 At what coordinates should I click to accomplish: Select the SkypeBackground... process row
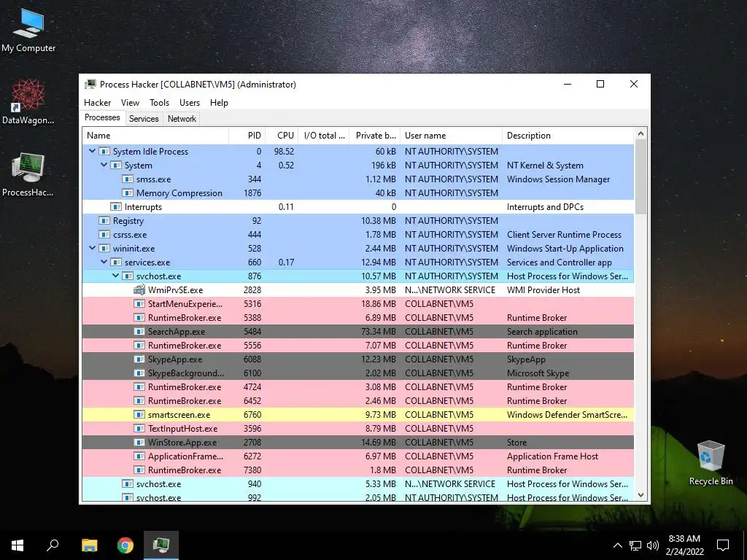point(358,373)
